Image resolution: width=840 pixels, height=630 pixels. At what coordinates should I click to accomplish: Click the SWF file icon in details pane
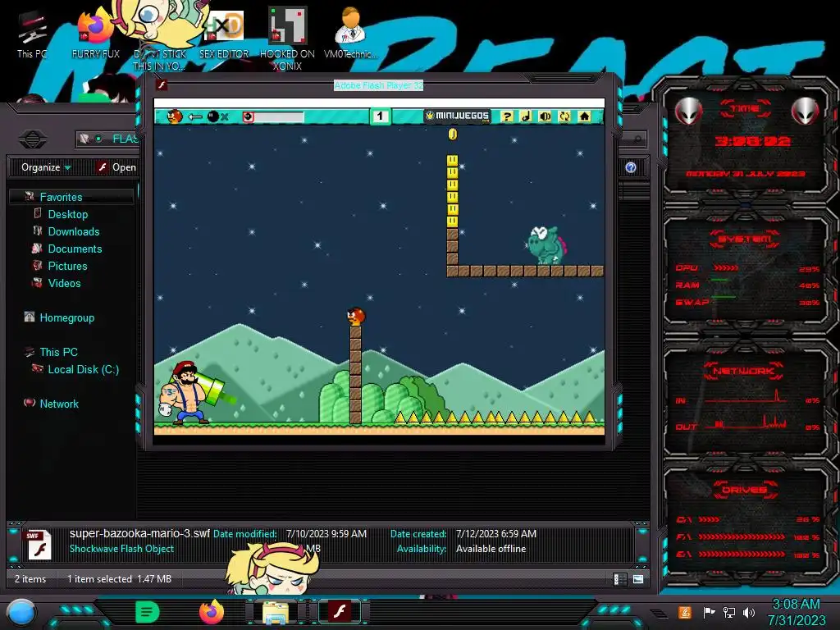coord(39,545)
